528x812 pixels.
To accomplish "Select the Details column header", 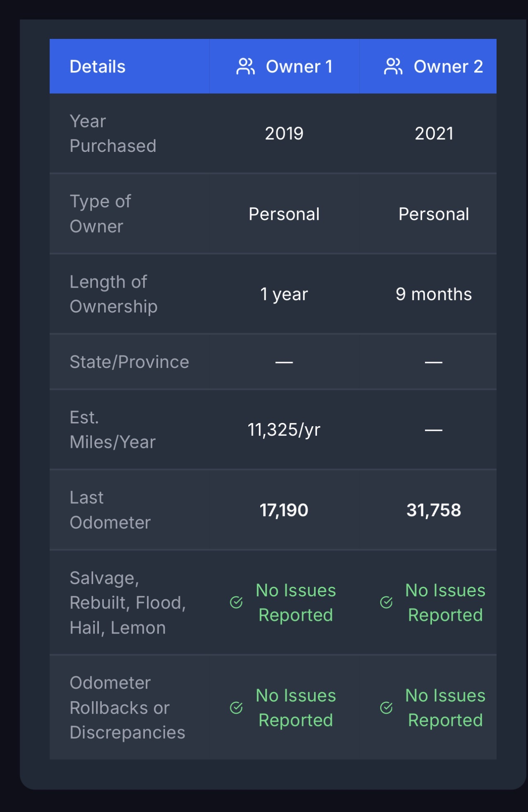I will coord(98,67).
